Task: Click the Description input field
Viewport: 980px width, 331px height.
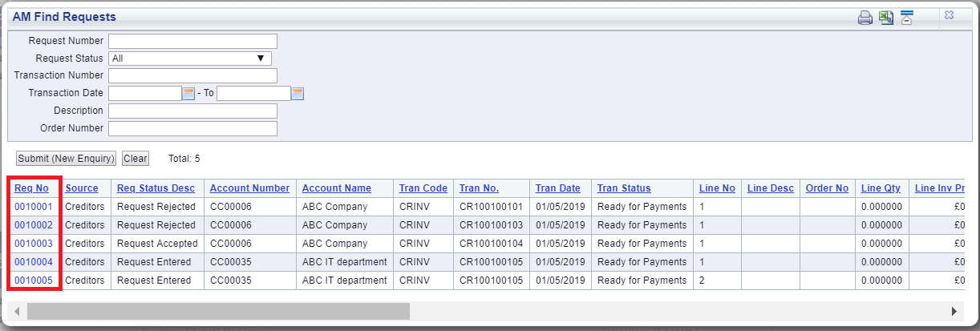Action: pos(192,111)
